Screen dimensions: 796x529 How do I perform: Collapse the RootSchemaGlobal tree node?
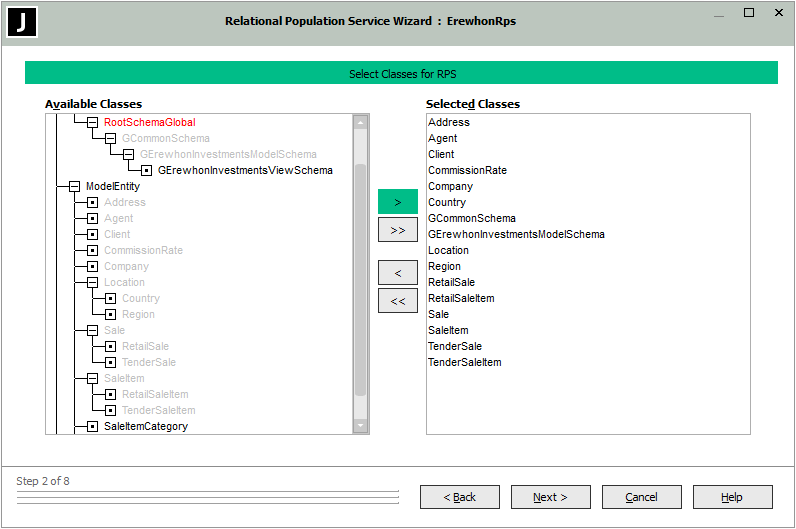point(93,123)
